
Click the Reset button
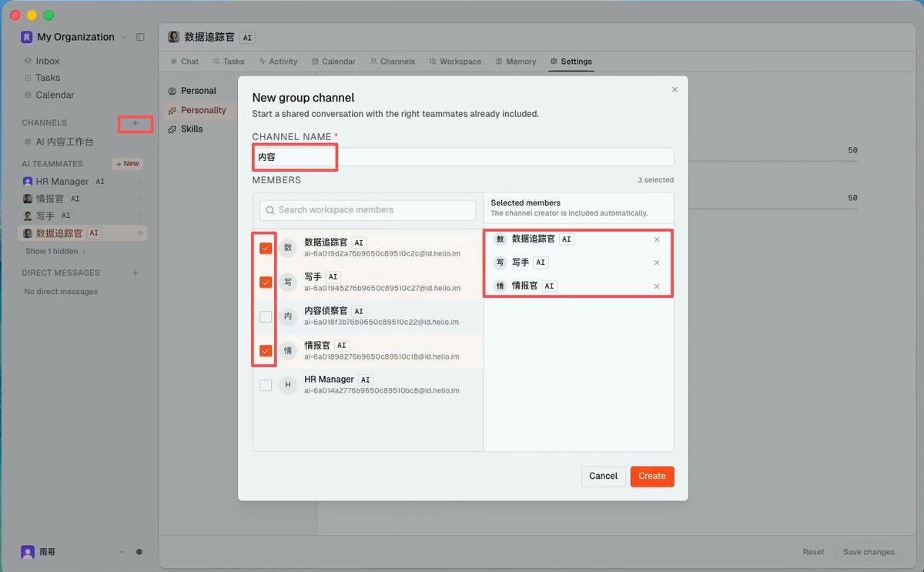tap(813, 552)
